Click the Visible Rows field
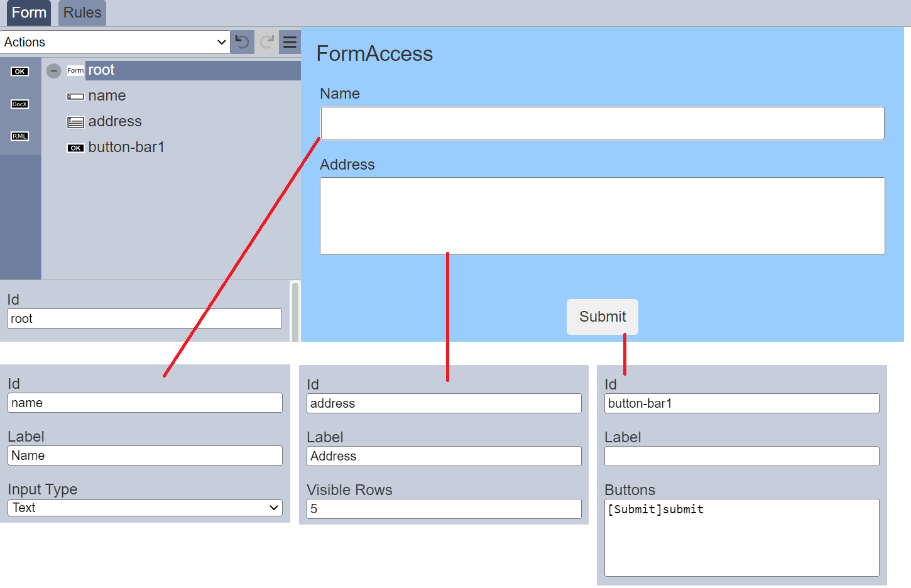Image resolution: width=911 pixels, height=588 pixels. (444, 509)
